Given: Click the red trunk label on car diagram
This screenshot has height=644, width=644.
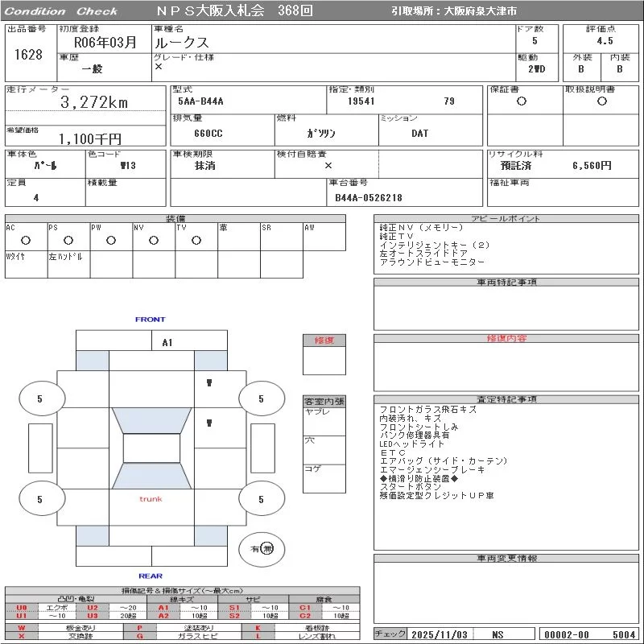Looking at the screenshot, I should pos(151,499).
